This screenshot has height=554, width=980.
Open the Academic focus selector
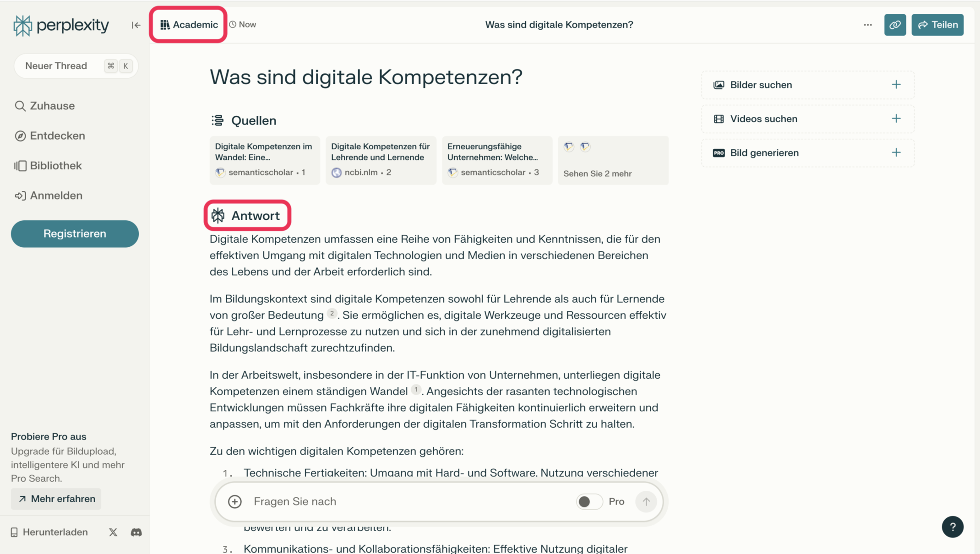[x=189, y=25]
